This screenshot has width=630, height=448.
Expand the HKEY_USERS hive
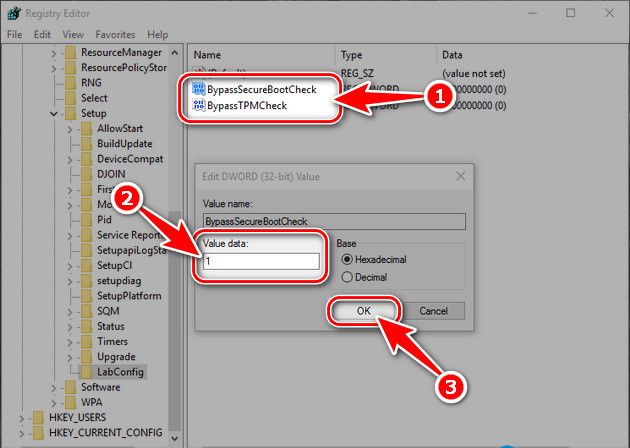[x=21, y=418]
